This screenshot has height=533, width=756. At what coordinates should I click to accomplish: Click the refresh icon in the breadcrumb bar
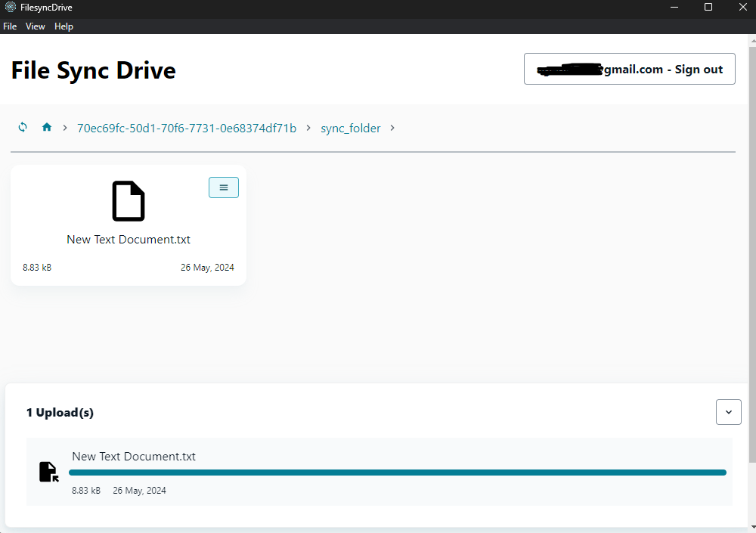pos(22,127)
